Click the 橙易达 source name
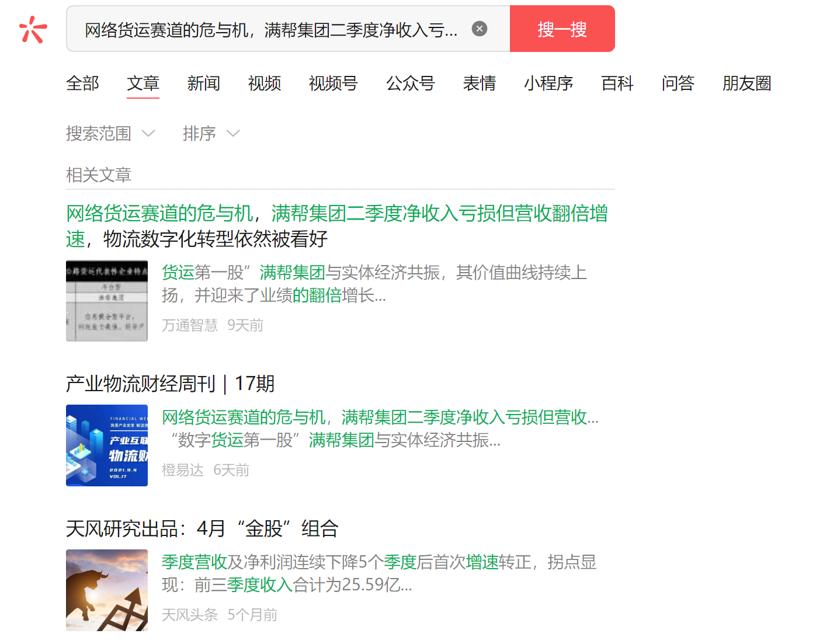The width and height of the screenshot is (823, 644). [x=183, y=470]
